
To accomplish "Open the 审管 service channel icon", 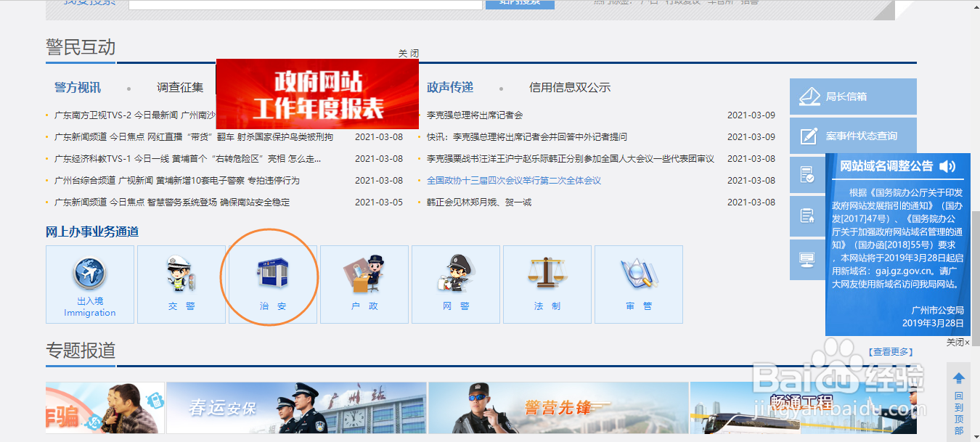I will pos(638,285).
